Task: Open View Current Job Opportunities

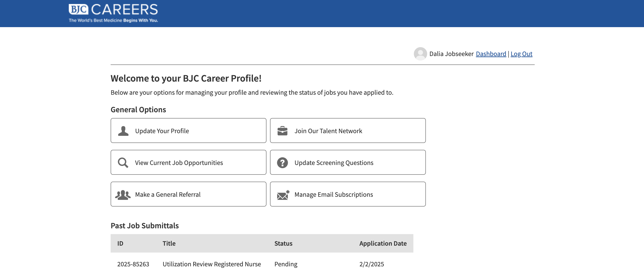Action: 188,162
